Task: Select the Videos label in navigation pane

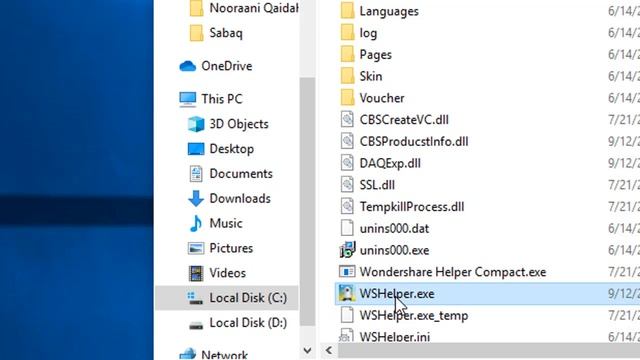Action: click(227, 273)
